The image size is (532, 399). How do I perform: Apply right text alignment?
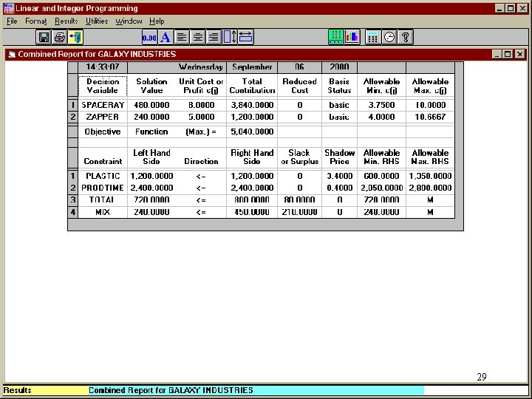pos(214,37)
